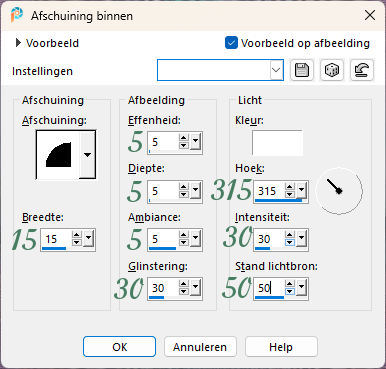Viewport: 386px width, 369px height.
Task: Increase Stand lichtbron value with up arrow
Action: point(290,284)
